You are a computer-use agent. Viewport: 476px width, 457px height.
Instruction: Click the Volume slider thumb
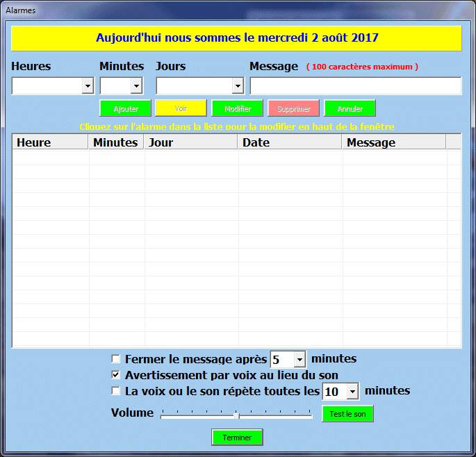point(236,415)
